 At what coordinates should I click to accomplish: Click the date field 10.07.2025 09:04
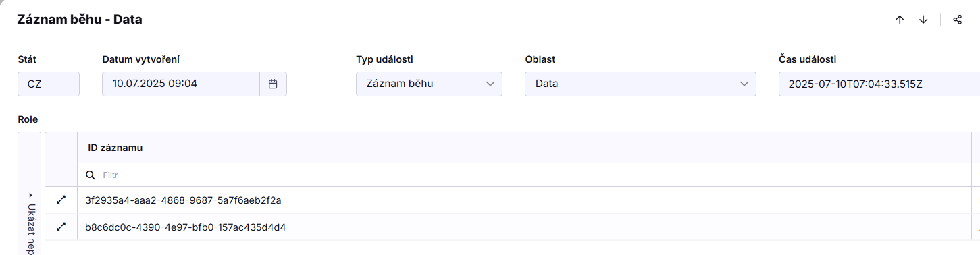pos(181,84)
